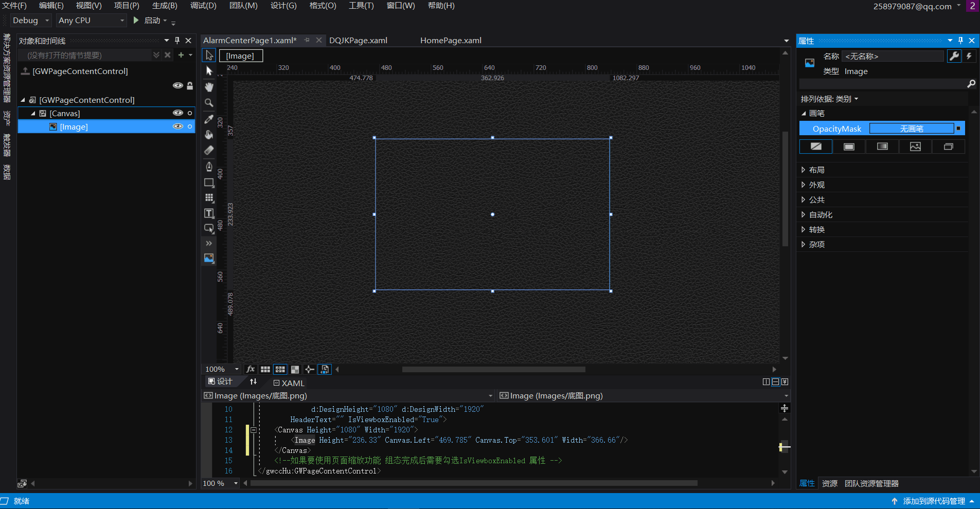
Task: Open the 调试(D) menu
Action: 203,6
